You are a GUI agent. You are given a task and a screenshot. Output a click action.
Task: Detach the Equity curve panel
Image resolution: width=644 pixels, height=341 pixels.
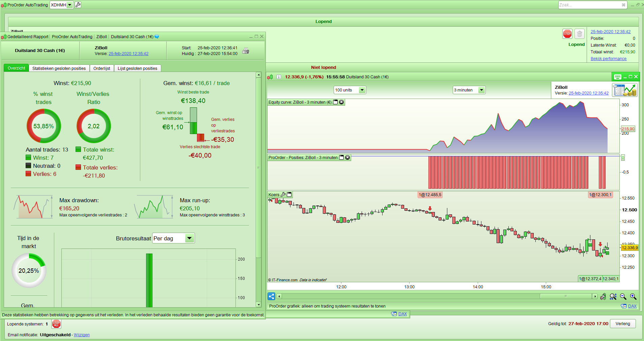pos(335,102)
